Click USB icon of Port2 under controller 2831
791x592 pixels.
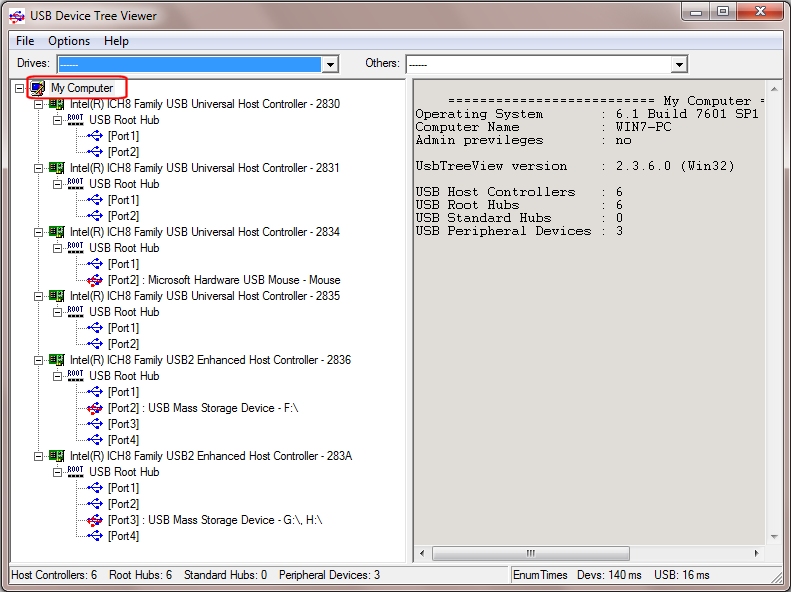point(94,216)
